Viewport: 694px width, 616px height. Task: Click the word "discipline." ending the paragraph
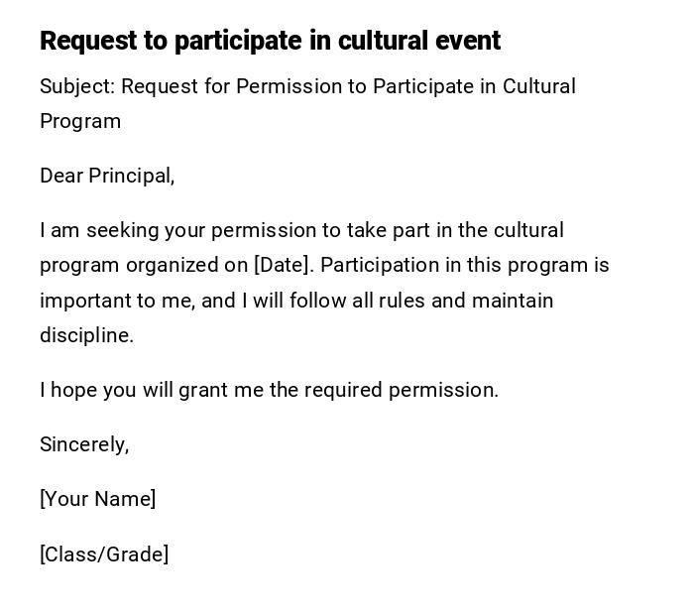(86, 335)
